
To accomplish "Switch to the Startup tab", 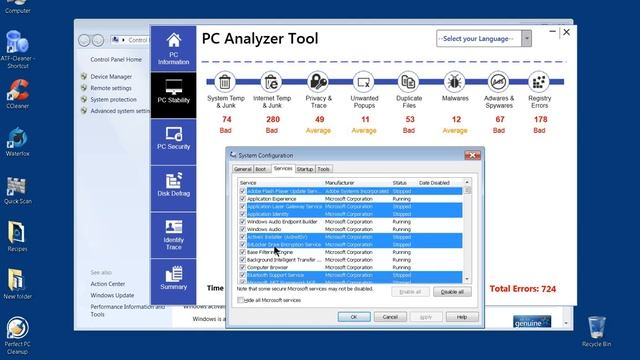I will [305, 169].
